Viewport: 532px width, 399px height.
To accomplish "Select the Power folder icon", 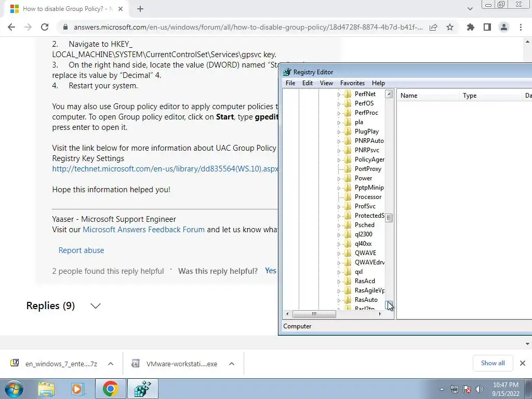I will pos(348,178).
